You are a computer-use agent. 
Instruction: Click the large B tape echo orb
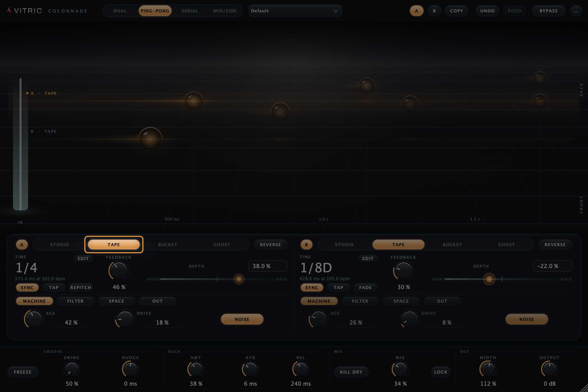(150, 139)
